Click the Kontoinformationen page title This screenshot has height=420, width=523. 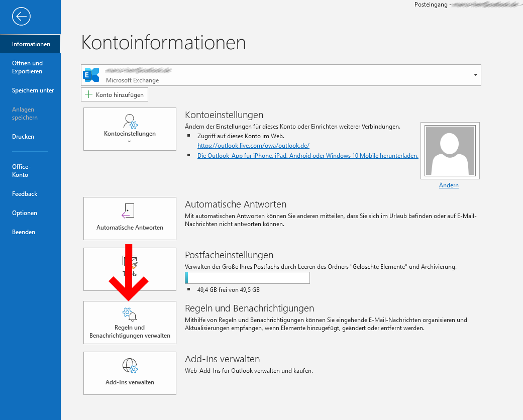point(163,43)
